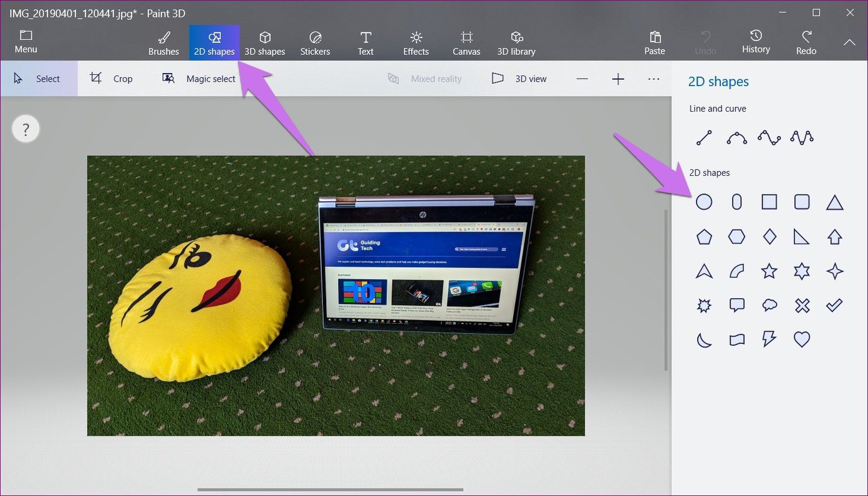This screenshot has height=496, width=868.
Task: Open the 3D library
Action: (516, 43)
